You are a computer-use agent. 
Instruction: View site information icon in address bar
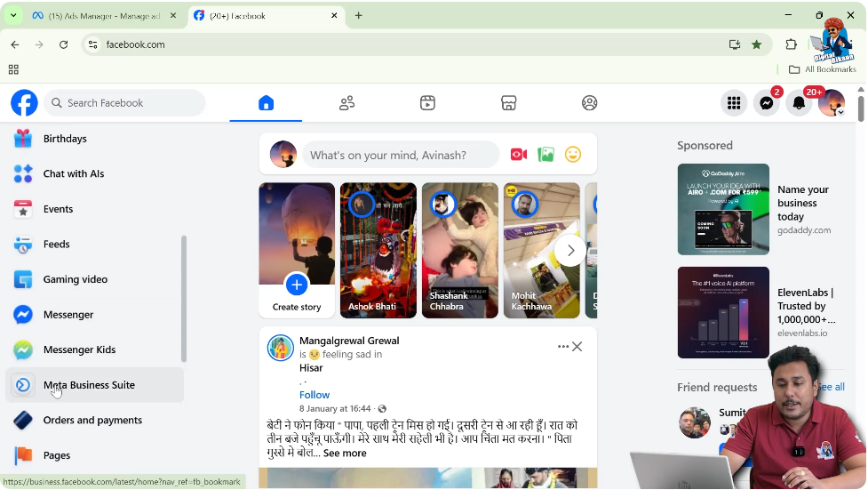coord(93,44)
